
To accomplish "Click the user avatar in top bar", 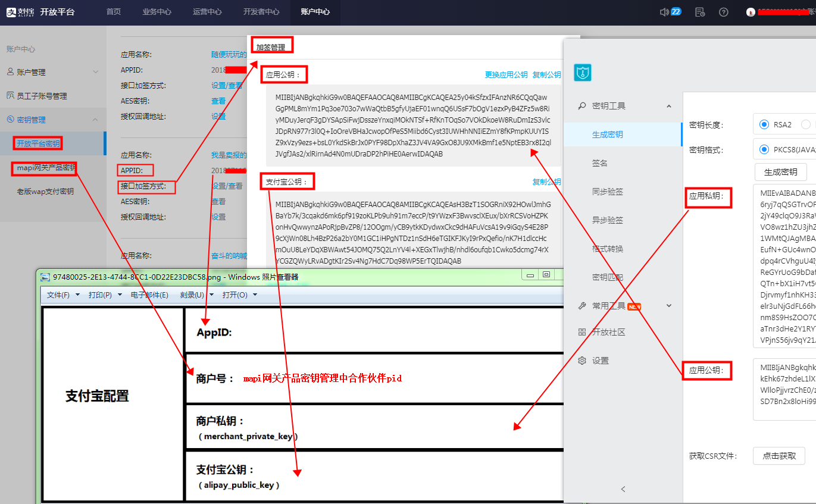I will pyautogui.click(x=751, y=12).
